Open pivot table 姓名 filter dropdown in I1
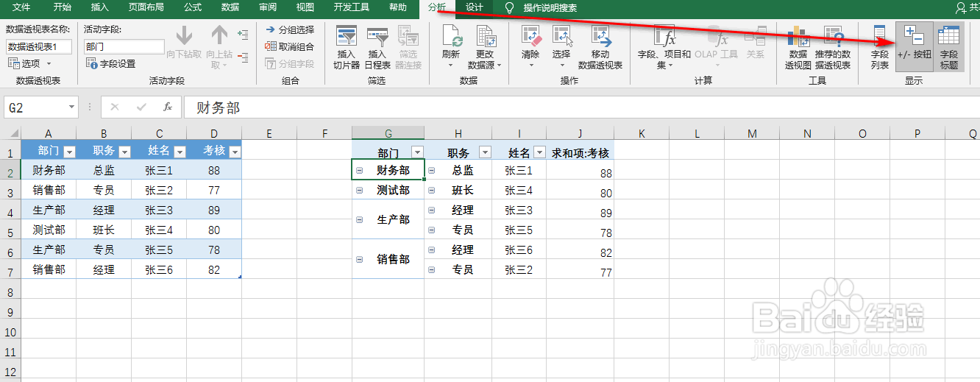This screenshot has height=382, width=980. point(539,152)
